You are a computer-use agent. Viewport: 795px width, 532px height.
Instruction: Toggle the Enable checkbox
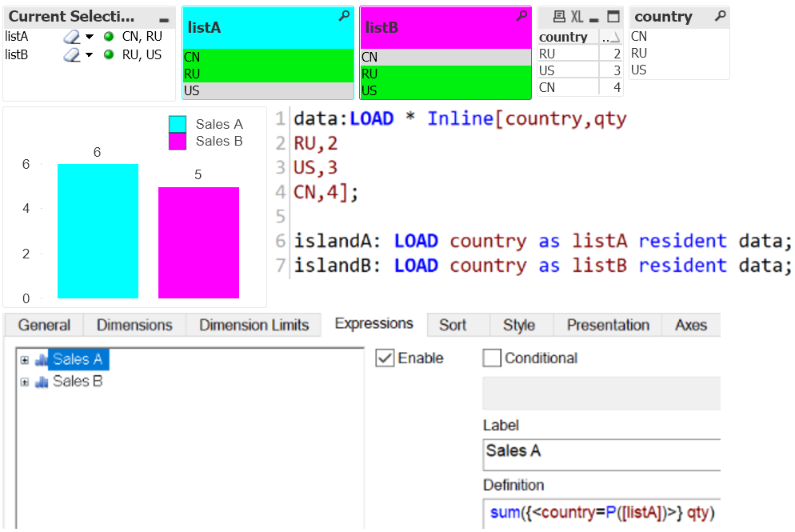(x=385, y=358)
